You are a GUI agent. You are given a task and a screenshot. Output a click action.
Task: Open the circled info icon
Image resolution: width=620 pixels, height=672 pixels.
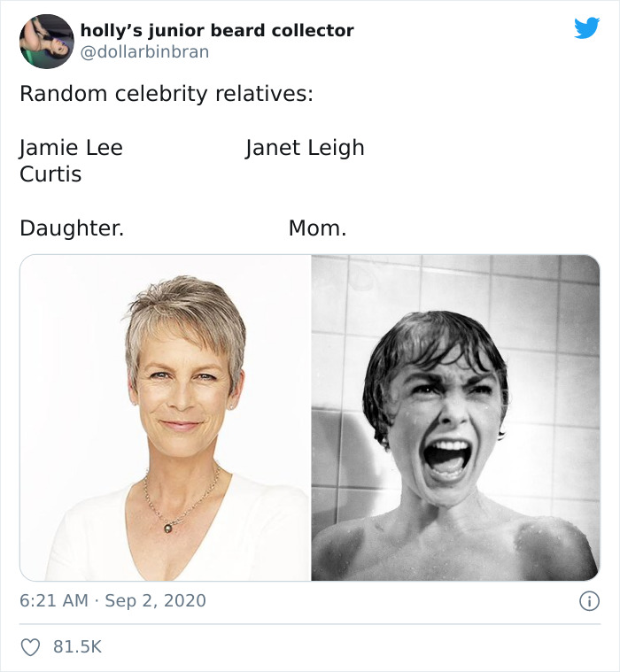(x=590, y=601)
